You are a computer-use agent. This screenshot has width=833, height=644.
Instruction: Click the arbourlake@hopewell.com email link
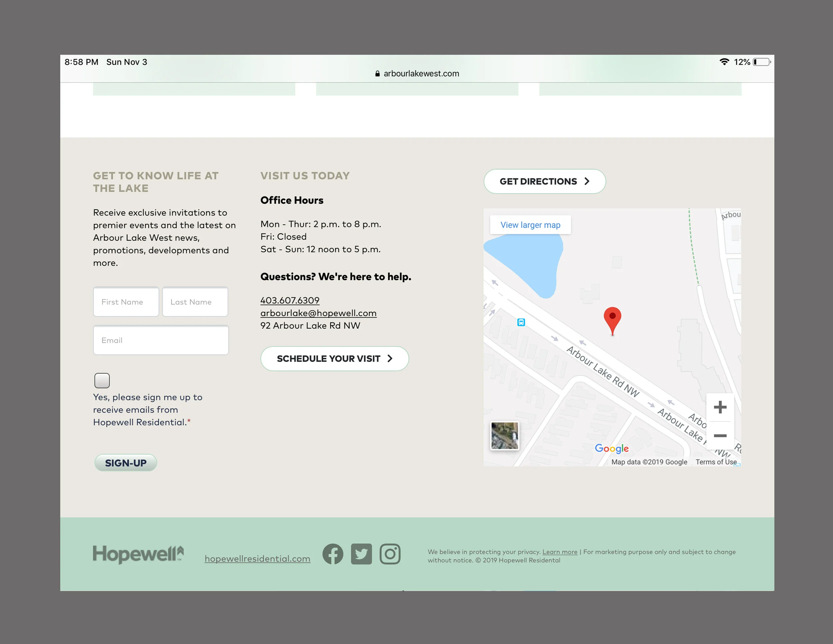coord(318,313)
